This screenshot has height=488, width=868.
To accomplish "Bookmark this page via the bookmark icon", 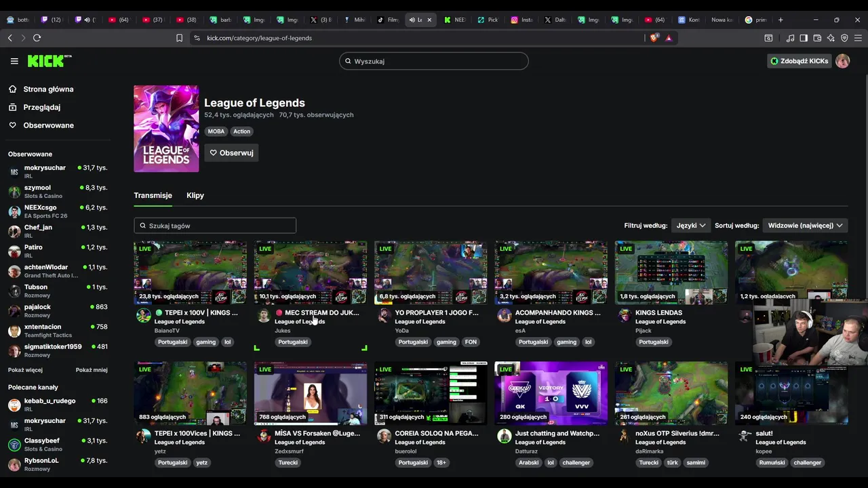I will pyautogui.click(x=179, y=38).
